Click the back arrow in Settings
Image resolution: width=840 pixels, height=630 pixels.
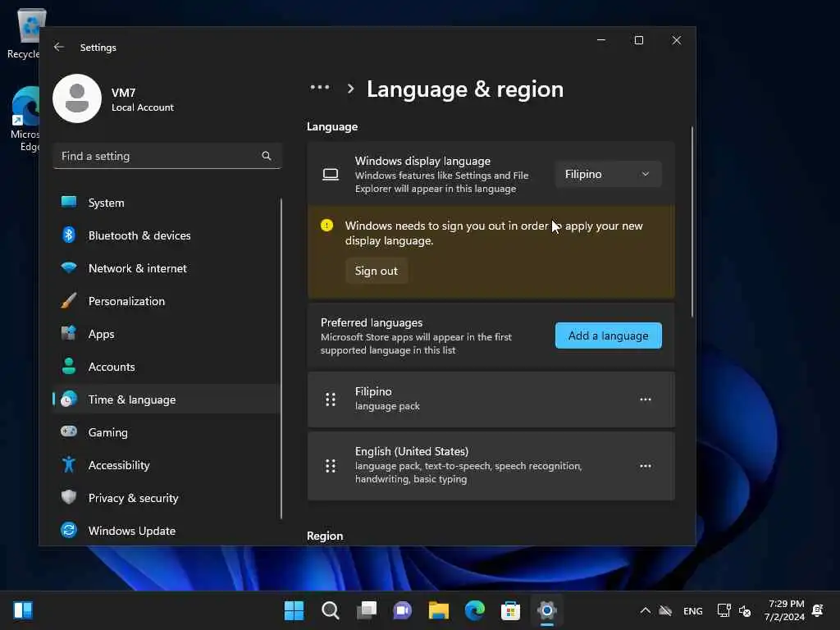(x=59, y=47)
